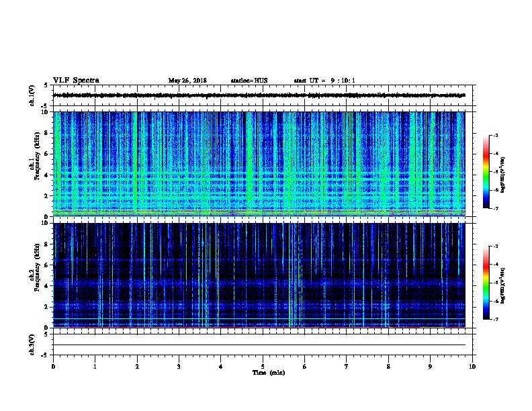Click the ch.1 spectrogram panel
532x411 pixels.
(x=259, y=164)
